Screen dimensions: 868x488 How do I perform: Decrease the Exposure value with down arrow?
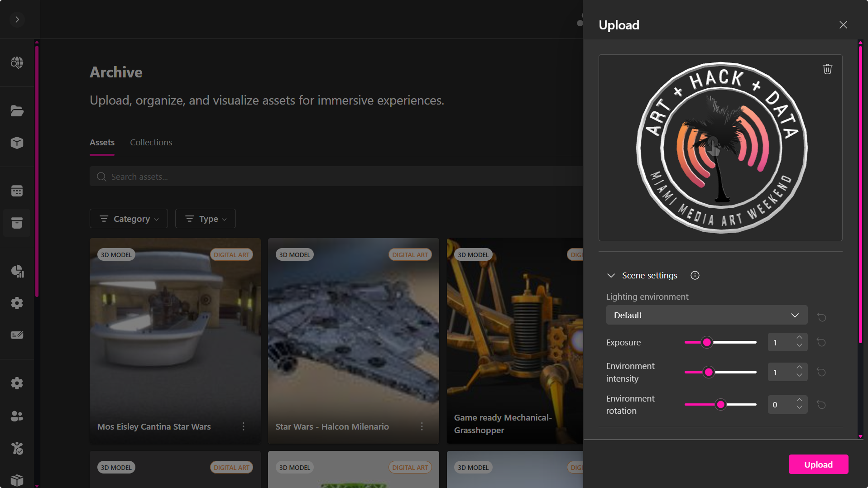tap(800, 346)
